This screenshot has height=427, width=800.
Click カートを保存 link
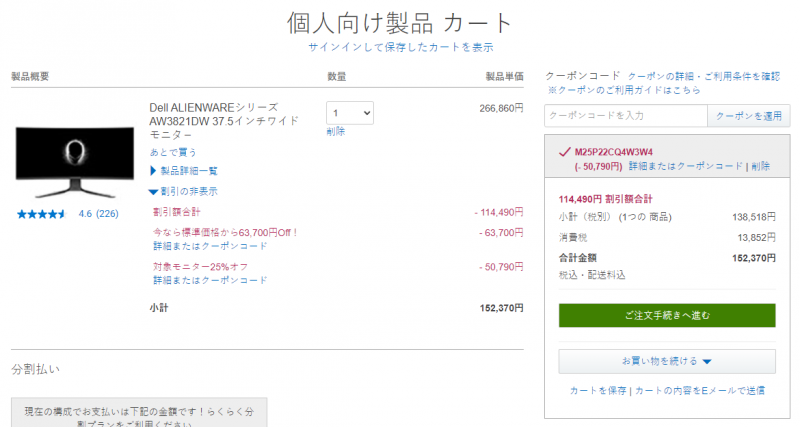598,391
